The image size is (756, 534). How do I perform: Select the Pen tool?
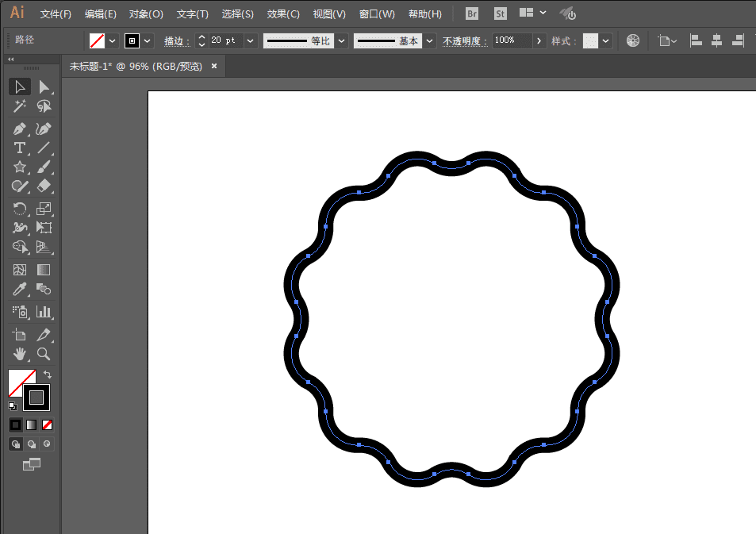pyautogui.click(x=20, y=129)
